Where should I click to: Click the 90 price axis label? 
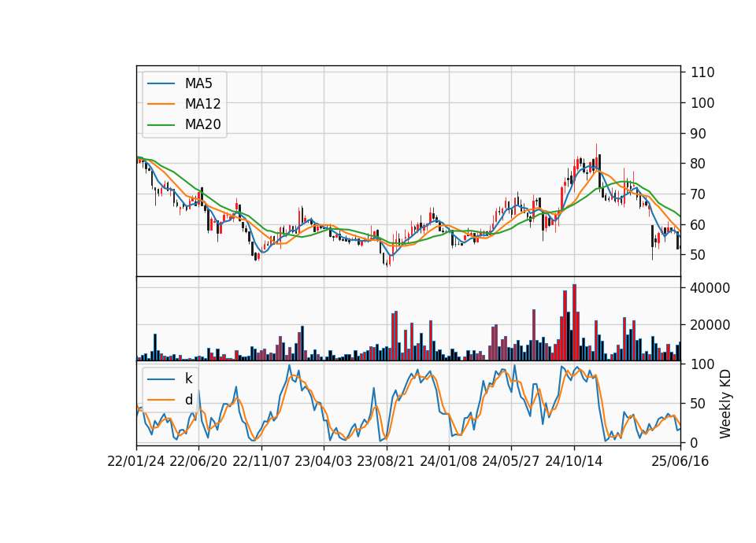(699, 134)
